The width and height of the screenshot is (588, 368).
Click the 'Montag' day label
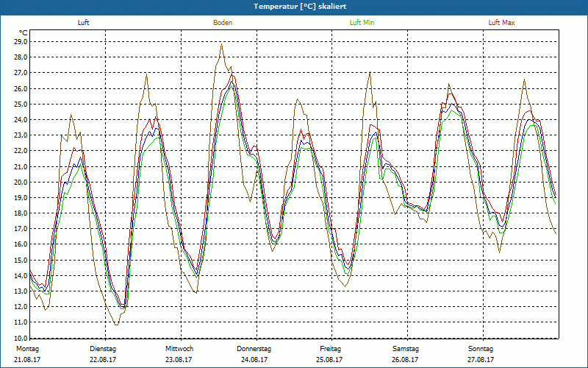coord(27,349)
